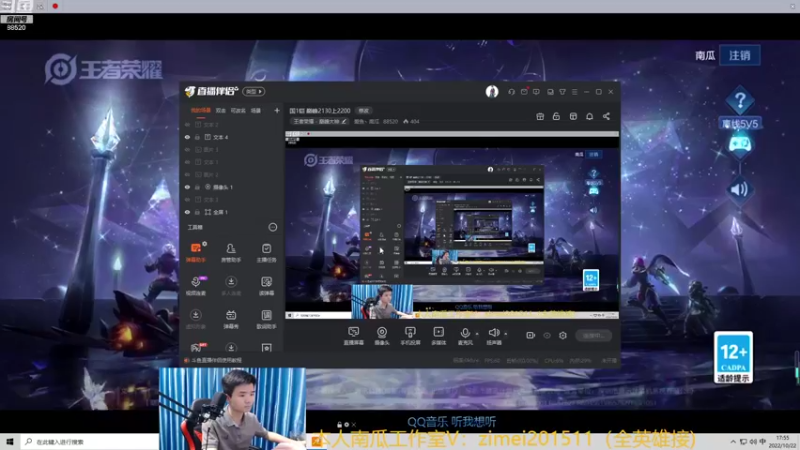This screenshot has width=800, height=450.
Task: Open hamburger menu in streaming app title bar
Action: point(574,92)
